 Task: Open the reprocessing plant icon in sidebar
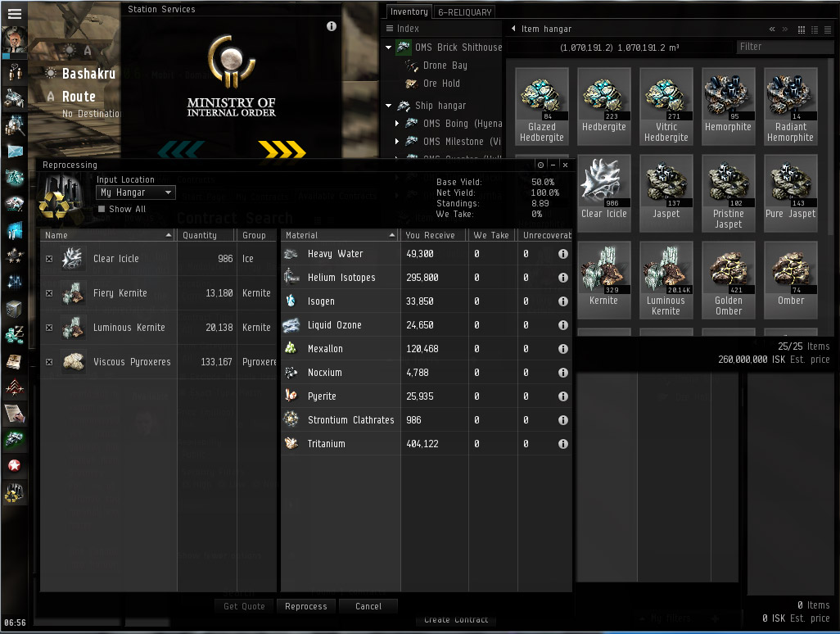click(x=15, y=492)
